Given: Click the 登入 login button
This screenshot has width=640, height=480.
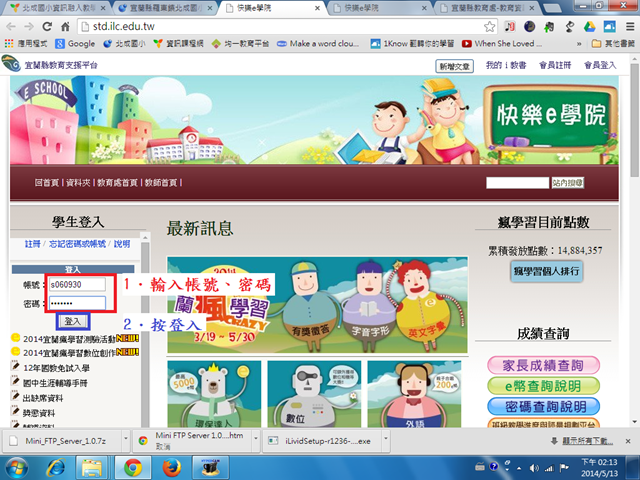Looking at the screenshot, I should [73, 321].
